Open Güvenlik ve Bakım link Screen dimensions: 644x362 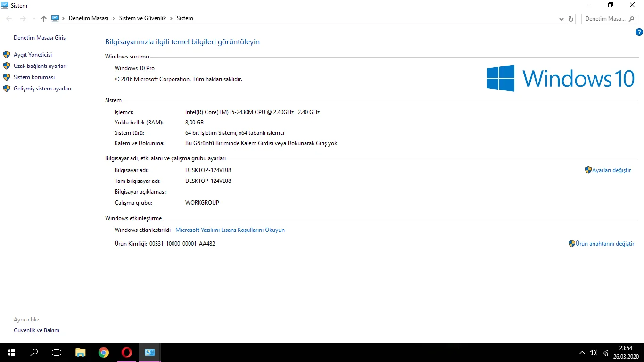point(37,330)
